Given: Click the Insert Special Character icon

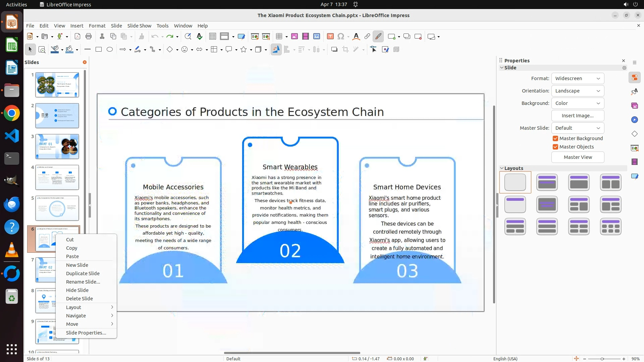Looking at the screenshot, I should pos(341,37).
